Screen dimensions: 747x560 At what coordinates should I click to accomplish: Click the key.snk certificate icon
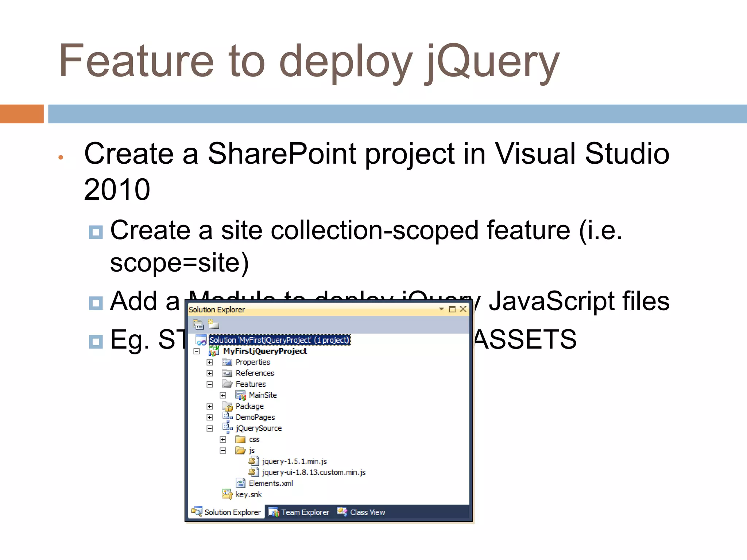tap(227, 494)
